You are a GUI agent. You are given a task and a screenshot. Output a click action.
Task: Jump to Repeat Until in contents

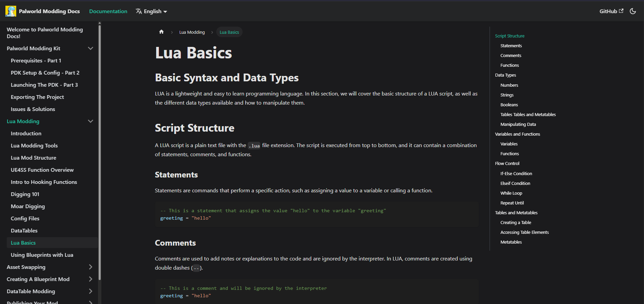(512, 203)
